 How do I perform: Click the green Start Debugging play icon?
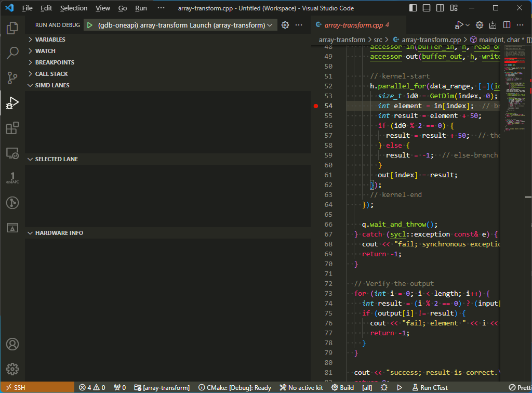pyautogui.click(x=89, y=25)
